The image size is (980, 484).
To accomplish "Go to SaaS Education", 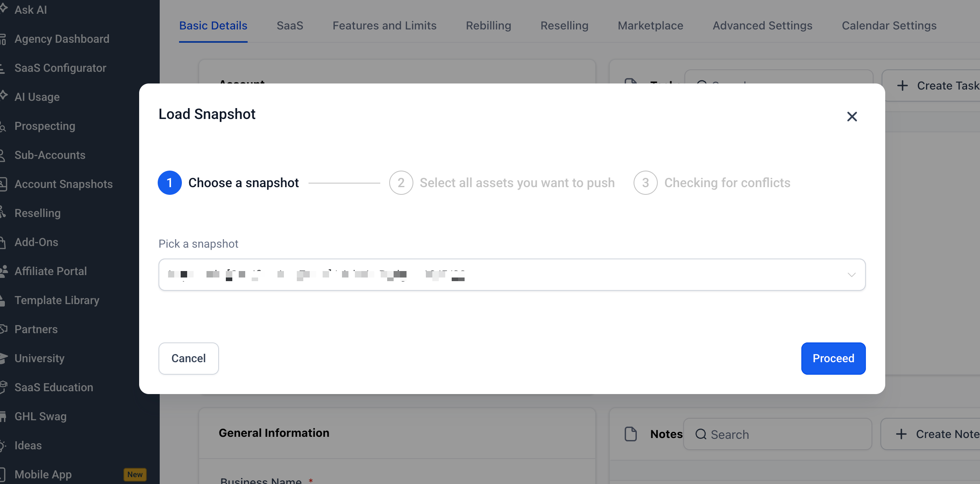I will 54,387.
